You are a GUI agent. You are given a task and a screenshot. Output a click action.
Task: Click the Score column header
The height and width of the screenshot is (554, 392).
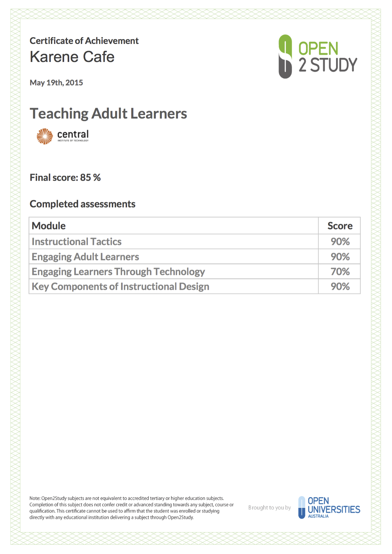point(340,226)
